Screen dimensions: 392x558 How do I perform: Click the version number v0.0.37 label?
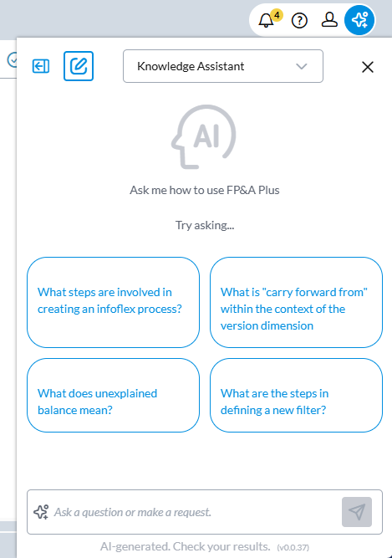tap(293, 547)
